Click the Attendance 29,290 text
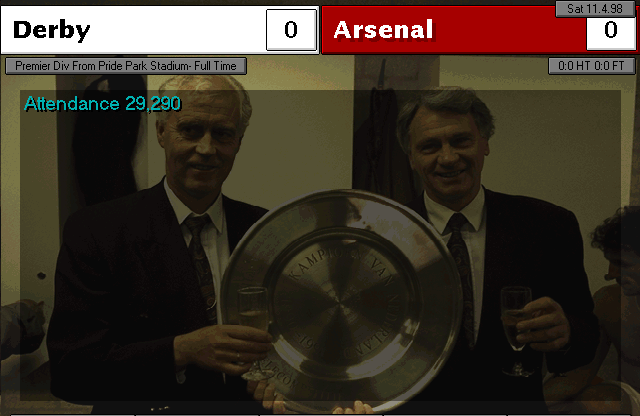The width and height of the screenshot is (640, 416). pyautogui.click(x=102, y=104)
